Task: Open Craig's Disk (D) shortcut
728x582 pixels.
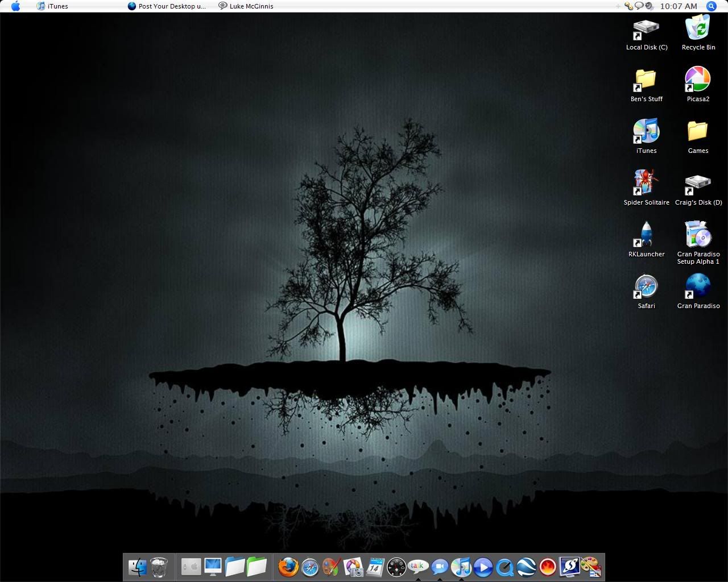Action: [698, 190]
